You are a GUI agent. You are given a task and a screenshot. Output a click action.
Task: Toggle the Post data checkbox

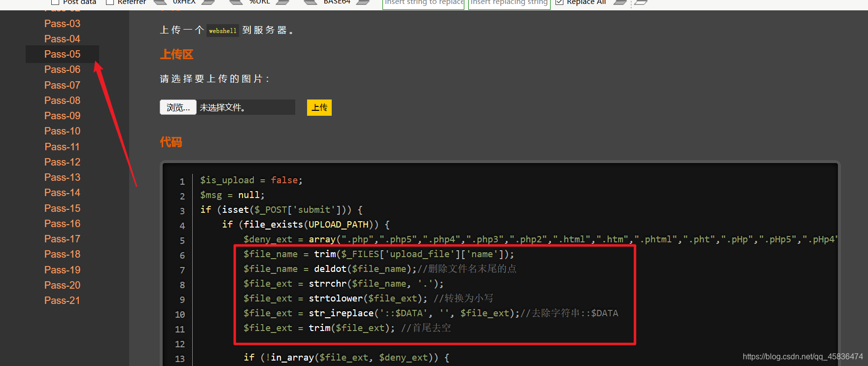[55, 2]
